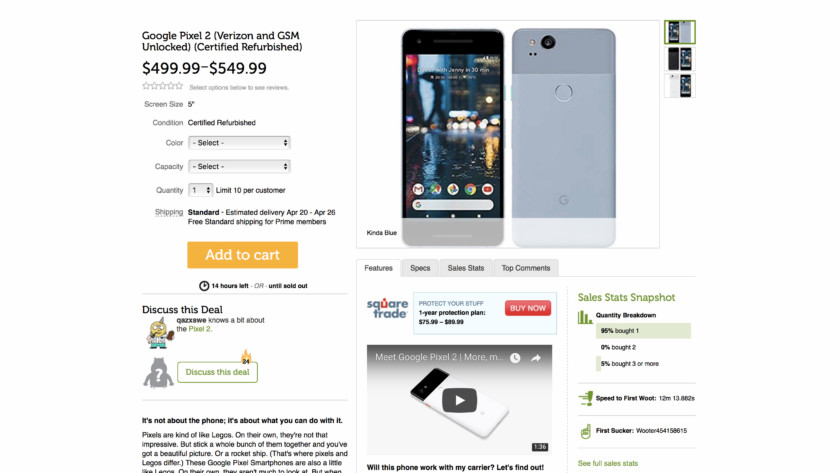Switch to the Sales Stats tab
Viewport: 840px width, 473px height.
(x=466, y=268)
